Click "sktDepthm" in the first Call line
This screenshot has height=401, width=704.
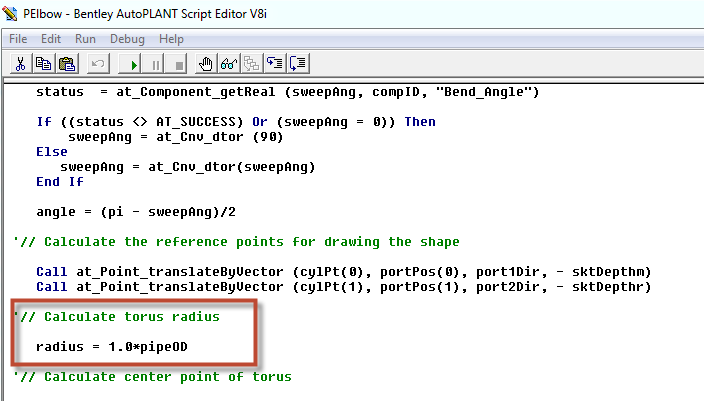(x=608, y=272)
